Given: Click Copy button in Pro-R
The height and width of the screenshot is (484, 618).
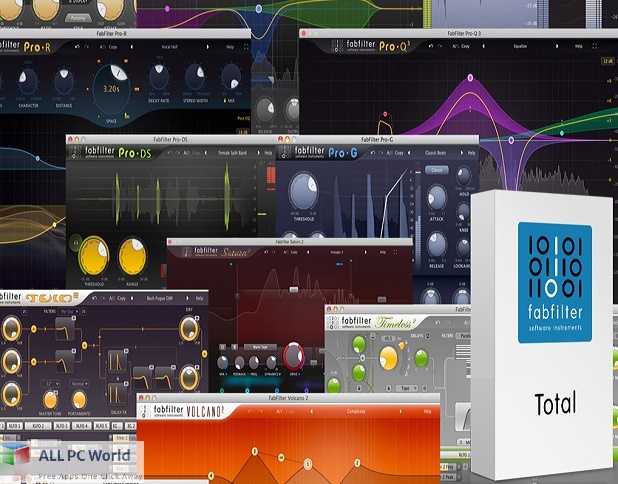Looking at the screenshot, I should (x=113, y=47).
